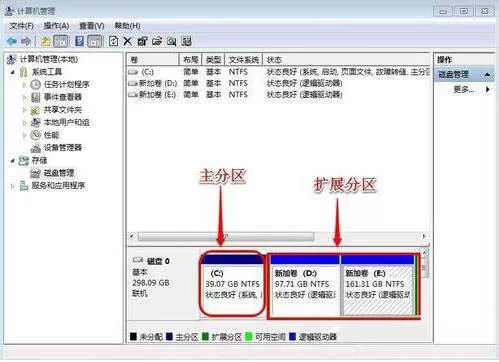Select the 新加卷 (D:) 97.71 GB partition
Viewport: 499px width, 362px height.
[x=305, y=285]
